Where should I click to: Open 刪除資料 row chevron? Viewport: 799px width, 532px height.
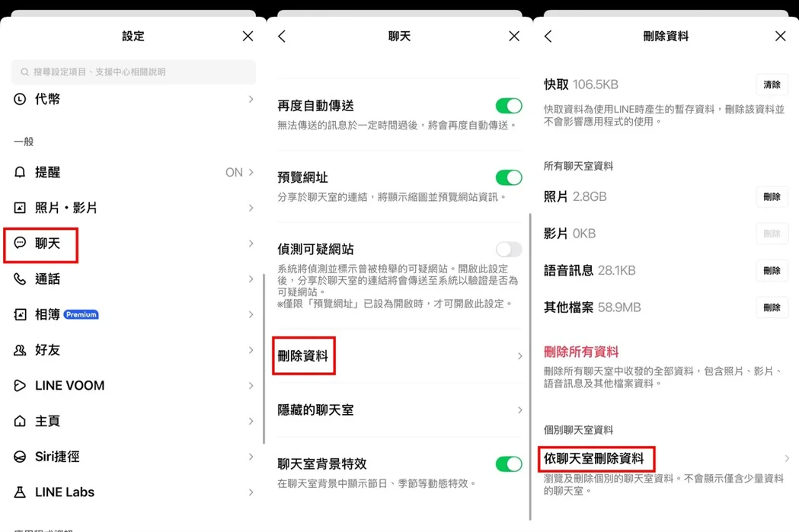pos(519,356)
